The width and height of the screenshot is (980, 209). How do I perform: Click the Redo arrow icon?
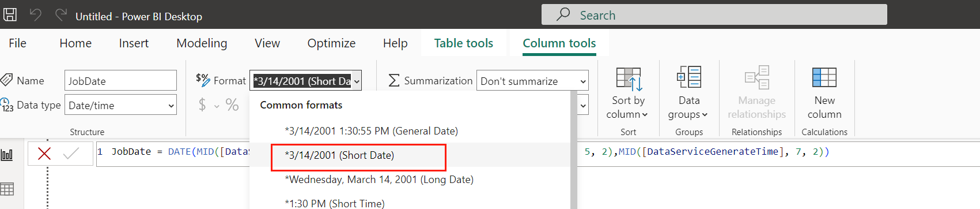[60, 14]
